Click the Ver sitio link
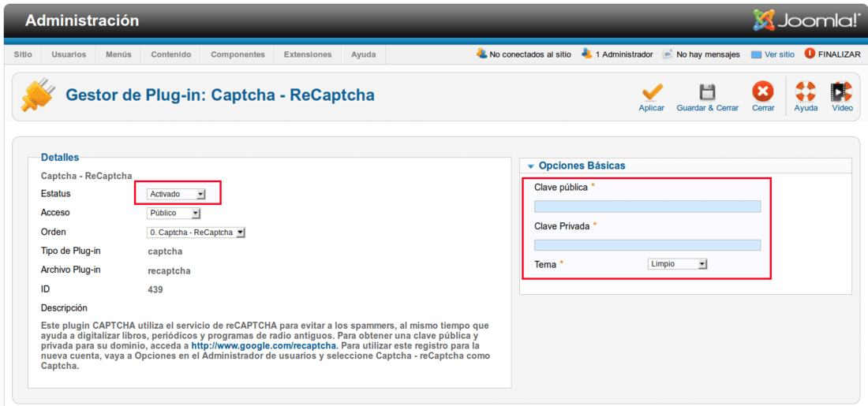 (780, 54)
